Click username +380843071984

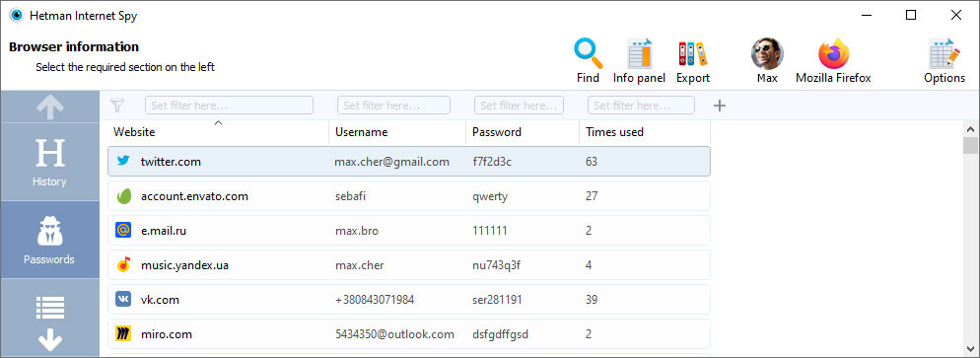(375, 300)
